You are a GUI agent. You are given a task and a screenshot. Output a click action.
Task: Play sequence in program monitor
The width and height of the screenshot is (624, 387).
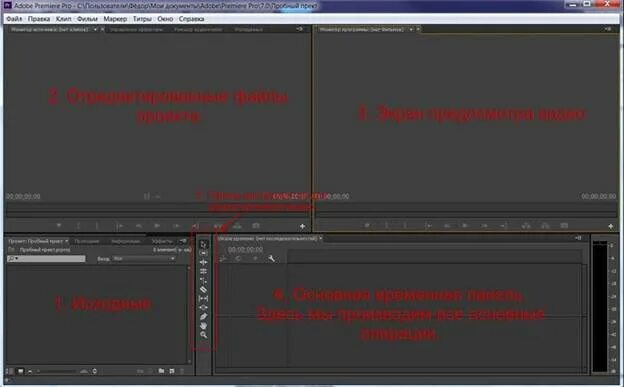coord(464,226)
